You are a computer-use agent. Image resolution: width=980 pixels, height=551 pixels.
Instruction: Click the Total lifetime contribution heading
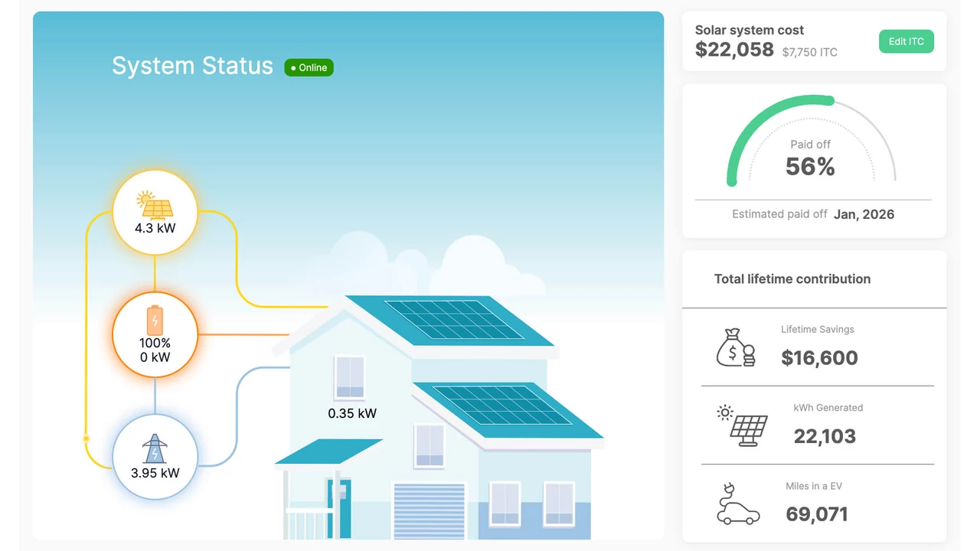point(792,279)
